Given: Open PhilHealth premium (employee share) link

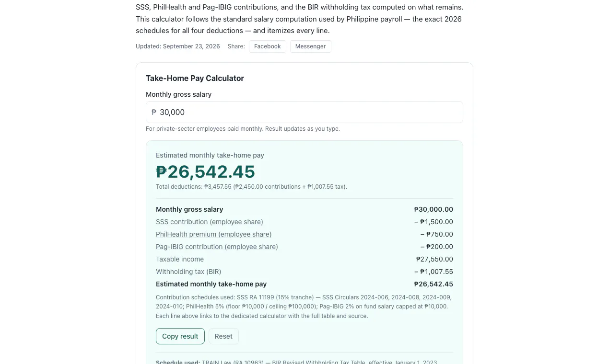Looking at the screenshot, I should (214, 234).
